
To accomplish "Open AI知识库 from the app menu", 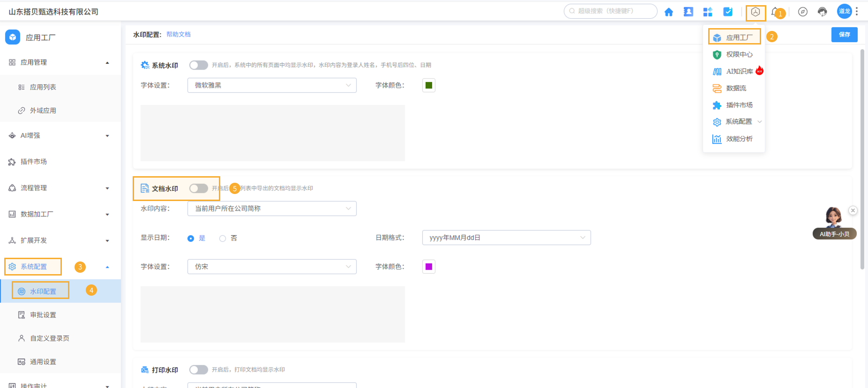I will [x=734, y=71].
